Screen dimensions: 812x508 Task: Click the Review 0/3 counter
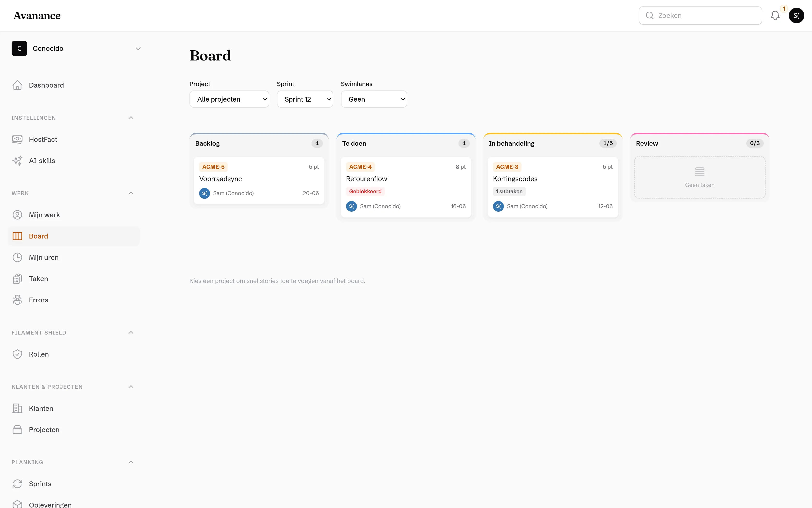[755, 143]
